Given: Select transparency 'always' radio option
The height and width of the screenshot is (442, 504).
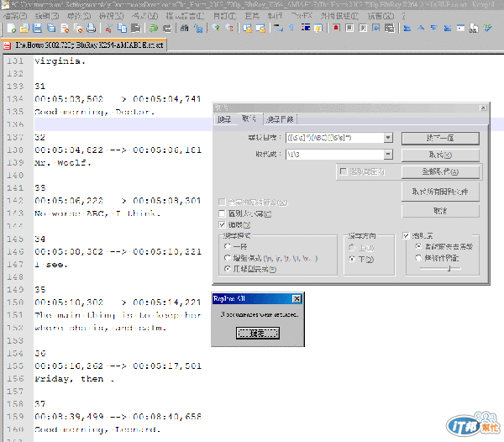Looking at the screenshot, I should pyautogui.click(x=418, y=258).
